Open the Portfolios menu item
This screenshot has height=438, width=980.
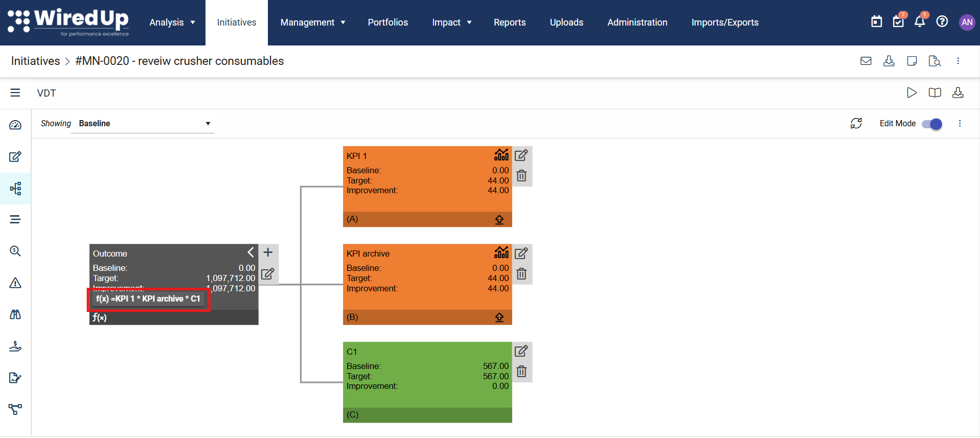coord(388,22)
